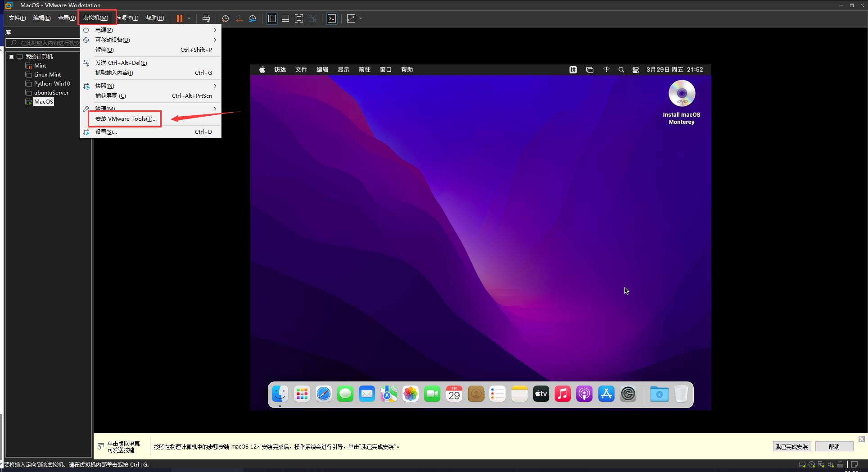Toggle the thumbnail bar view button

click(285, 18)
